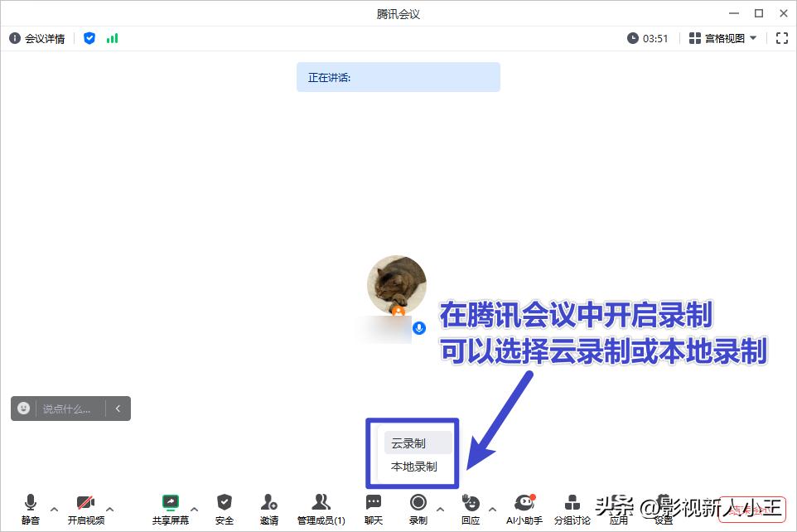Open the emoji picker in chat box
The height and width of the screenshot is (532, 797).
coord(23,409)
